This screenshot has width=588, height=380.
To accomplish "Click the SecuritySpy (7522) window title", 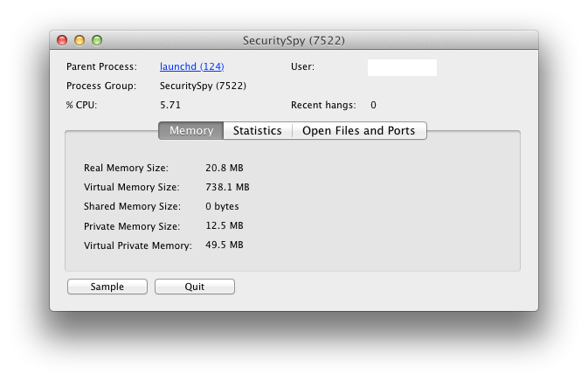I will (x=294, y=40).
